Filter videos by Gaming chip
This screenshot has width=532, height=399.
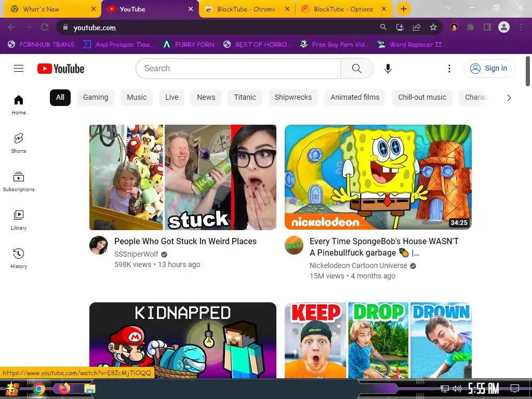tap(96, 97)
